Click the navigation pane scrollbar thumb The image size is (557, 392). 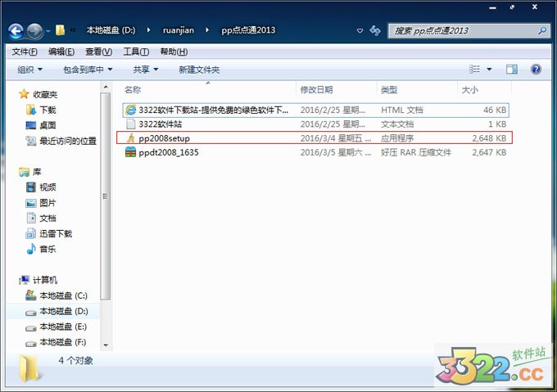[x=106, y=196]
